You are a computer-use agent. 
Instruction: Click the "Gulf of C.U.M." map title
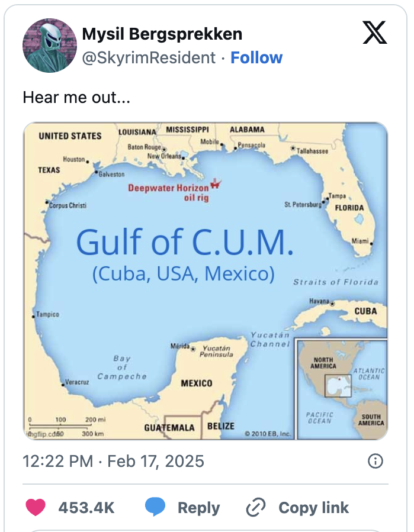click(185, 241)
